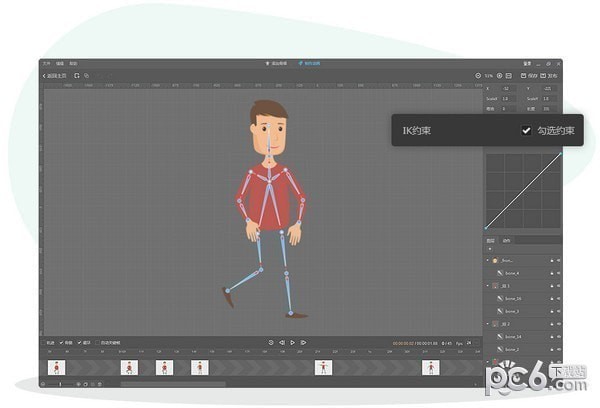600x408 pixels.
Task: Toggle visibility of bone_14 layer
Action: pos(558,338)
